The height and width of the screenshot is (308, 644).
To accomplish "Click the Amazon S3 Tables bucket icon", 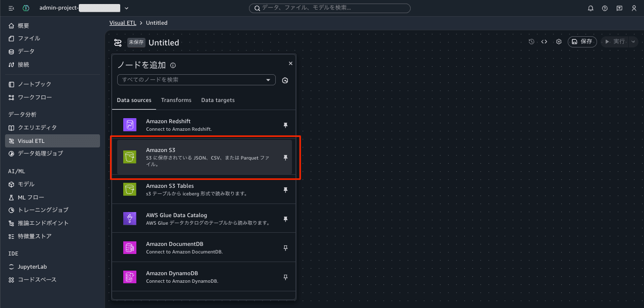I will (130, 189).
